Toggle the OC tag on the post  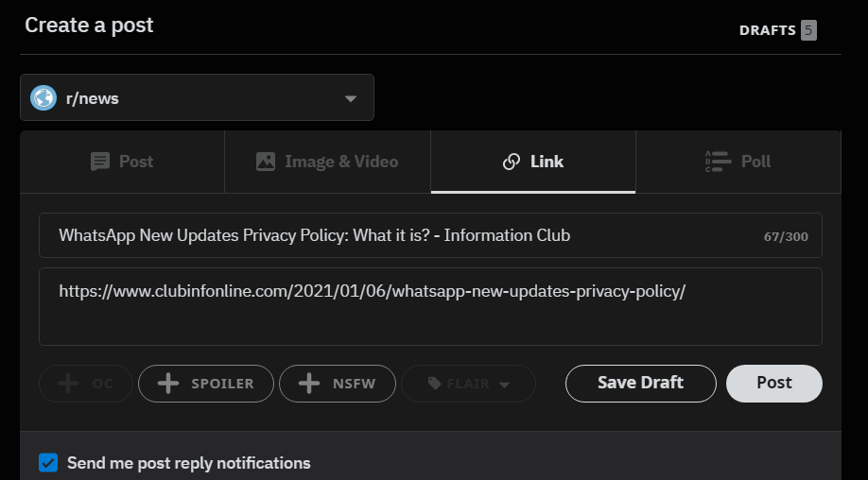tap(86, 384)
